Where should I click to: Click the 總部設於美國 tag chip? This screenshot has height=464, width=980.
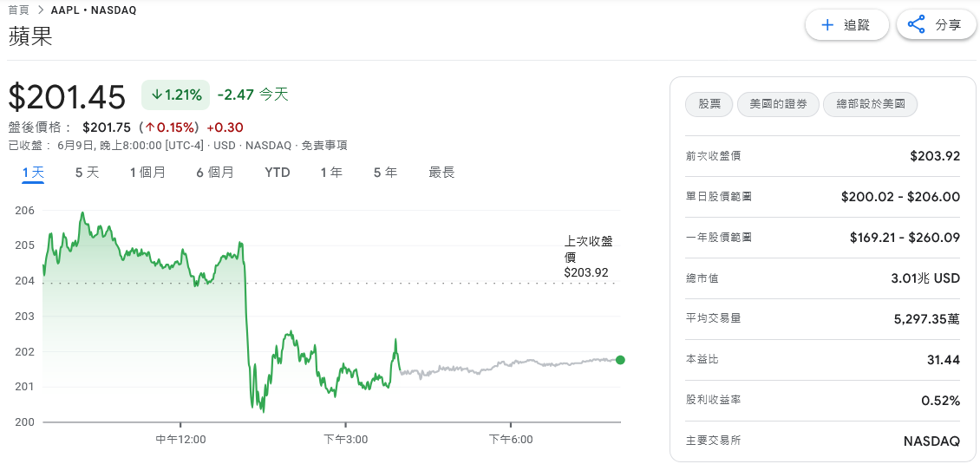[x=870, y=104]
